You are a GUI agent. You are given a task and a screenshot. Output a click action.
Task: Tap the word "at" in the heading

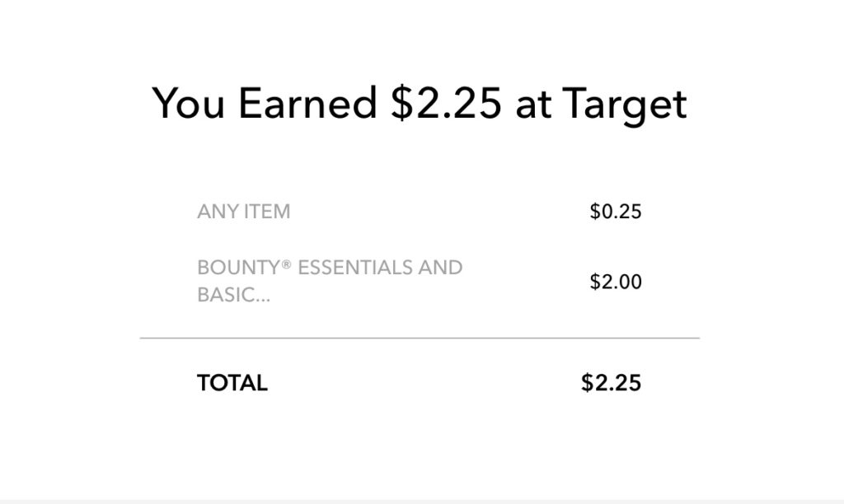533,105
